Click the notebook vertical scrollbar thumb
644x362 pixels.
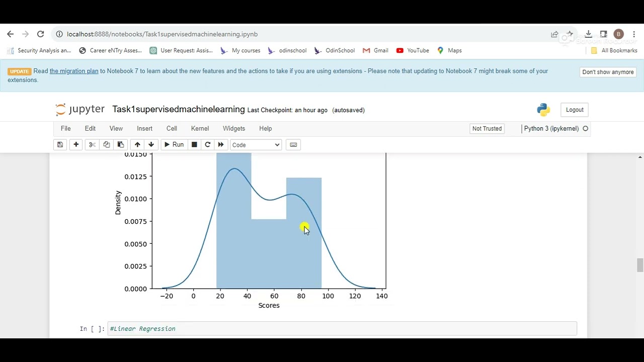[x=640, y=265]
